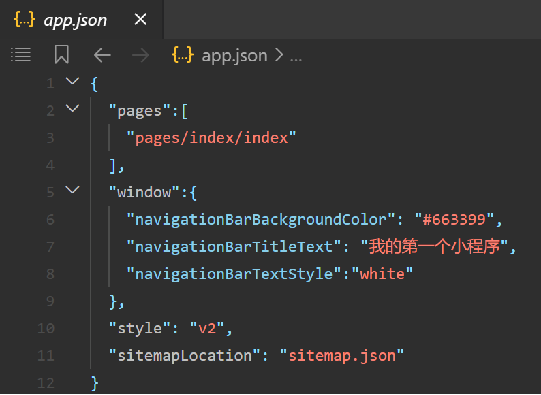Select the app.json editor tab
This screenshot has height=395, width=541.
click(81, 20)
